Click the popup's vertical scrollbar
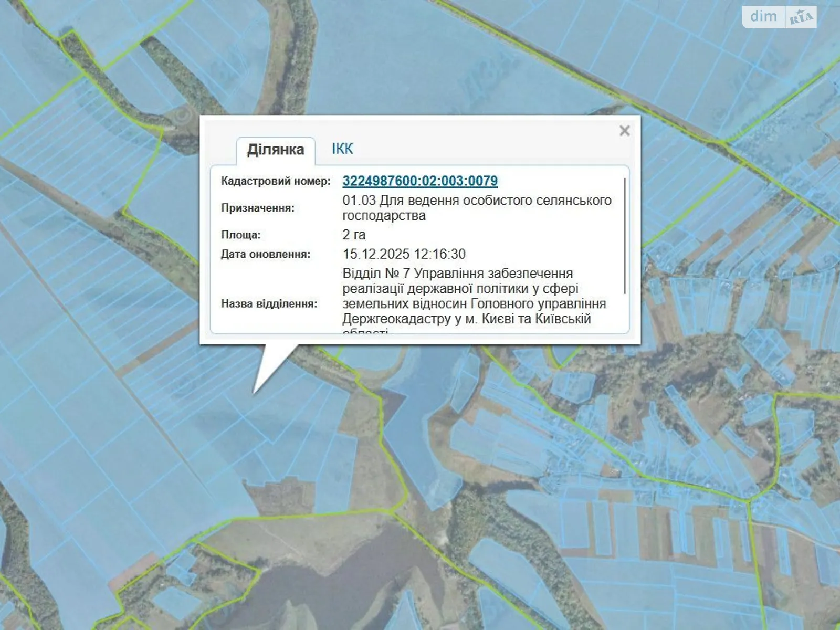 click(624, 236)
